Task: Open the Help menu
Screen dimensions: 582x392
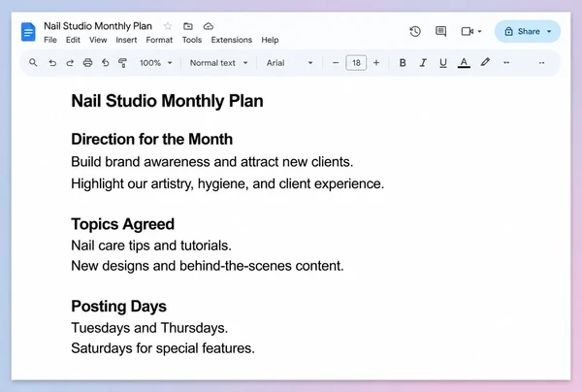Action: (x=270, y=40)
